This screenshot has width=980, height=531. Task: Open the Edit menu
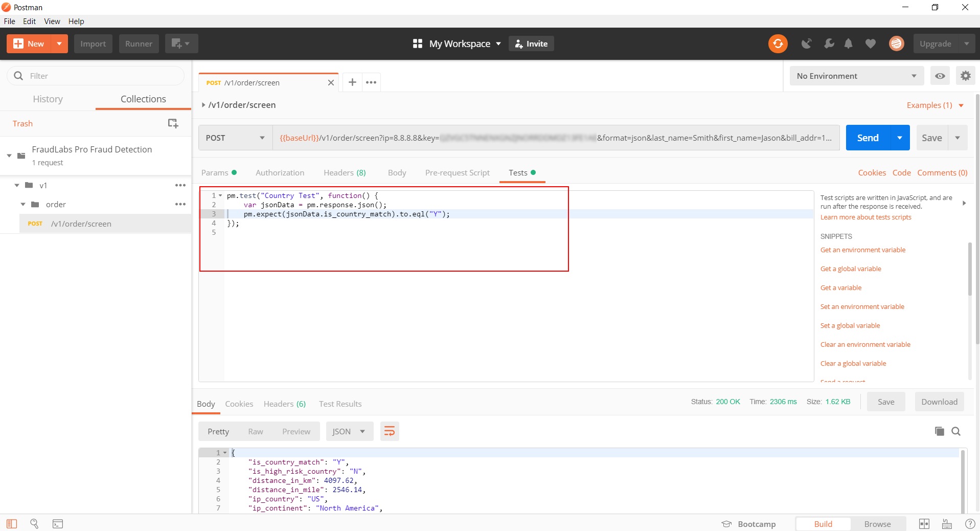point(29,21)
